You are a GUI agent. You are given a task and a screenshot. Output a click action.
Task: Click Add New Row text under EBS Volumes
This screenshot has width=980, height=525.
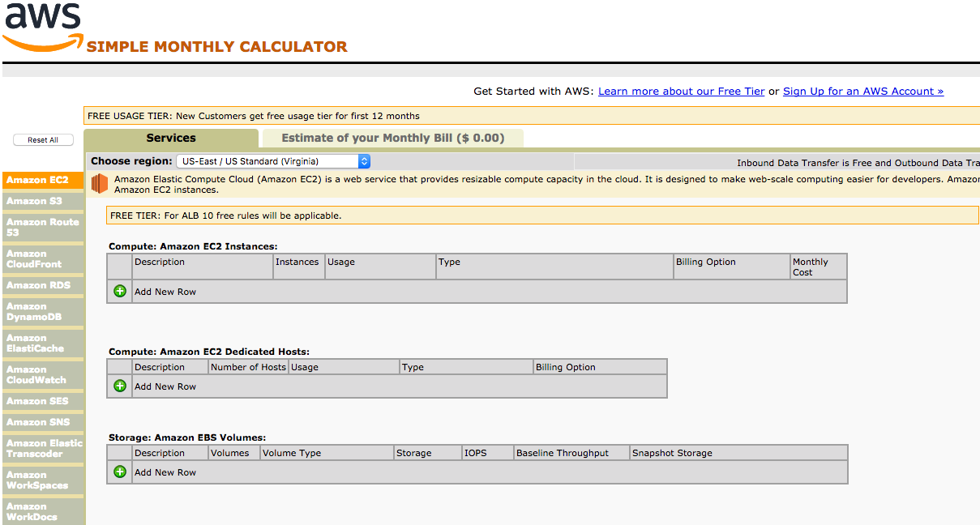pos(165,472)
